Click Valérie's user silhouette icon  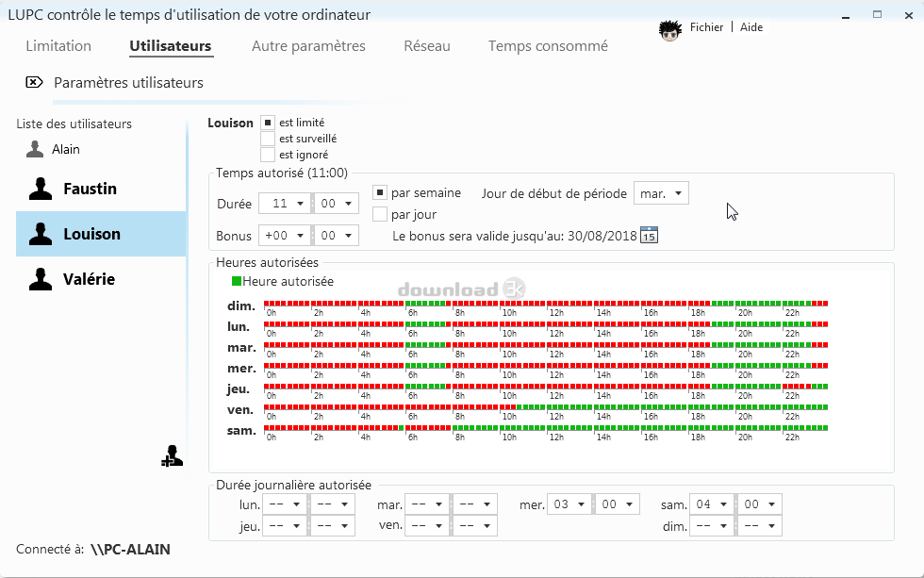41,279
